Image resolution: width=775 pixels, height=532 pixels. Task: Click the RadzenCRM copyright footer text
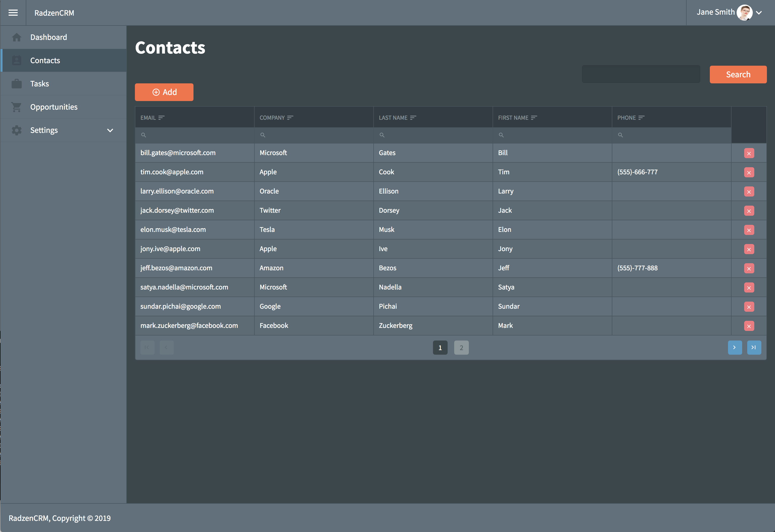pos(60,518)
